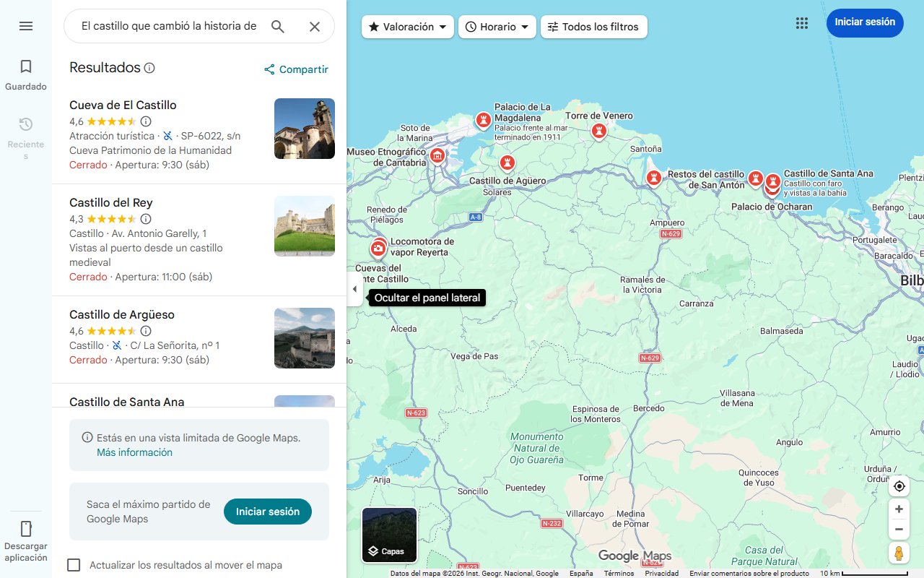This screenshot has width=924, height=578.
Task: Open the Google apps grid icon
Action: pos(801,23)
